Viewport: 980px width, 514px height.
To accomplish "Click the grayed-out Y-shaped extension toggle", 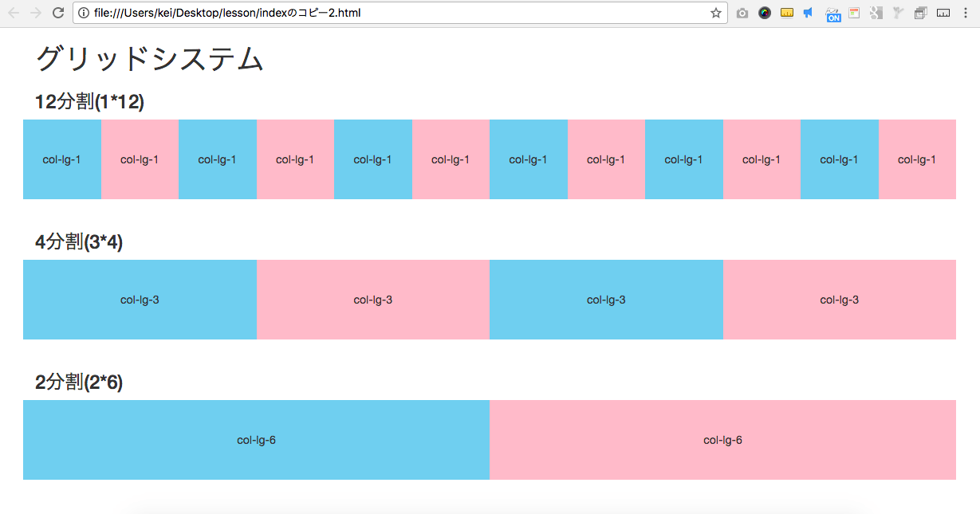I will coord(898,13).
